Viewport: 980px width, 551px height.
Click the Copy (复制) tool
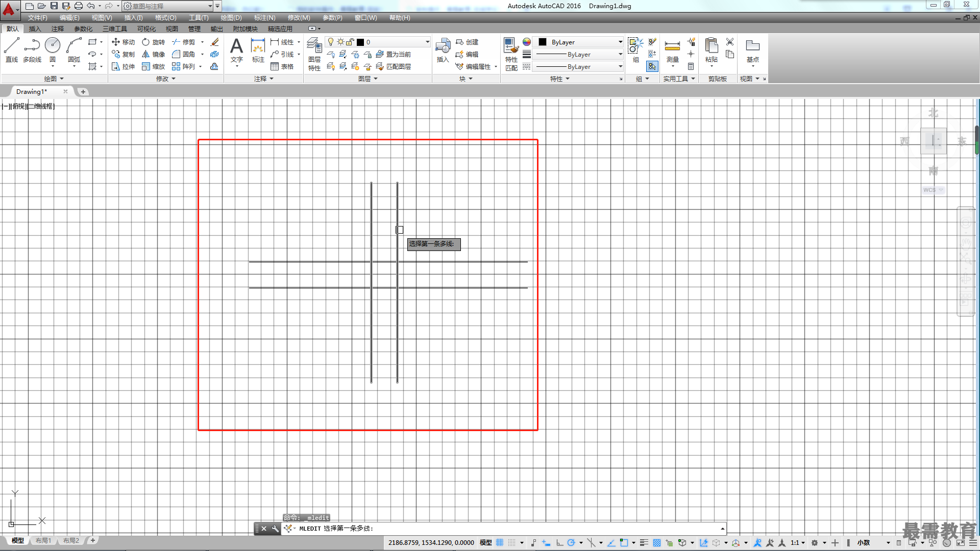[x=123, y=54]
